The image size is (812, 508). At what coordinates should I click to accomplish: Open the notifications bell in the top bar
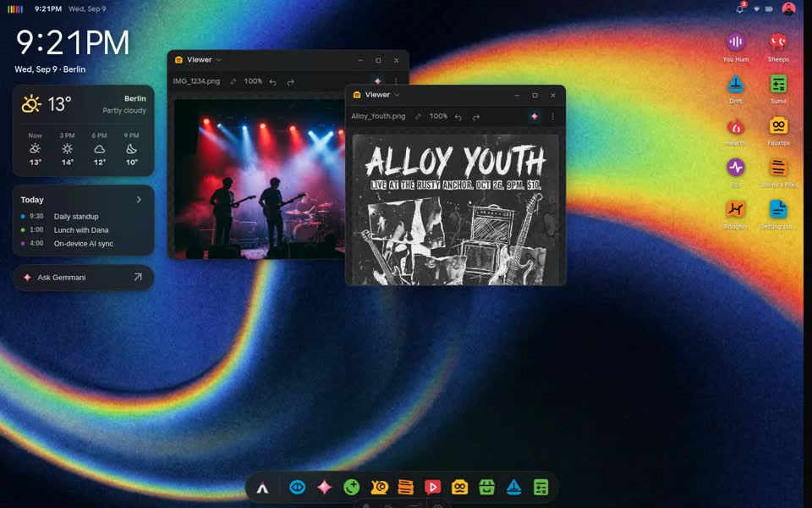740,8
